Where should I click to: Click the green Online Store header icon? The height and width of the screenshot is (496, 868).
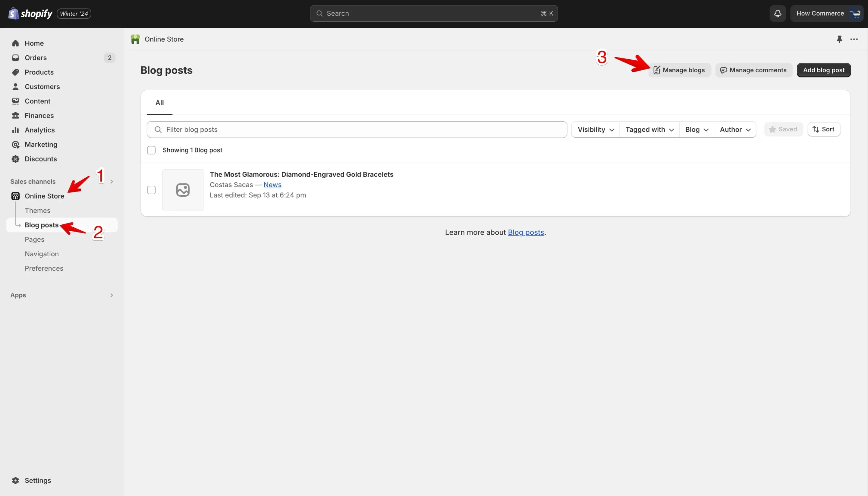click(135, 39)
